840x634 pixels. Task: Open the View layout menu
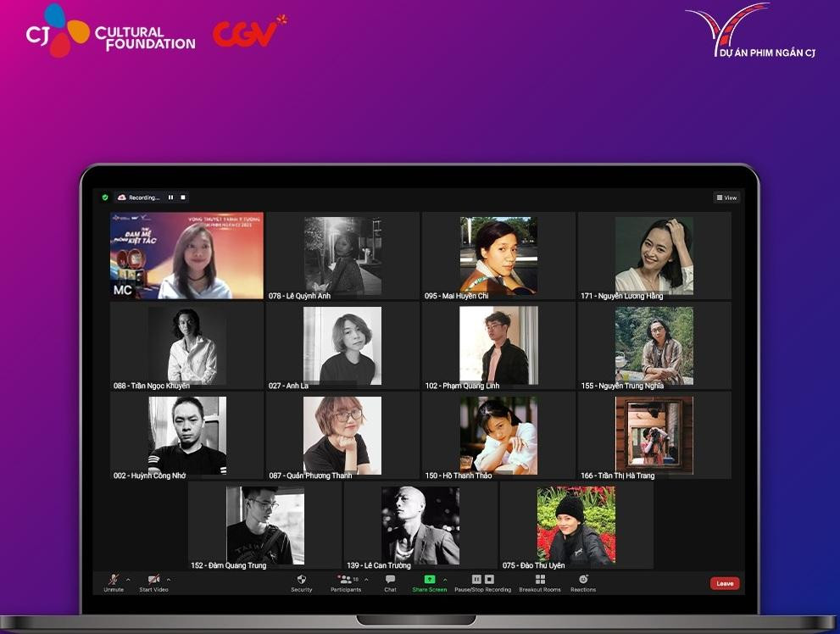(x=726, y=197)
